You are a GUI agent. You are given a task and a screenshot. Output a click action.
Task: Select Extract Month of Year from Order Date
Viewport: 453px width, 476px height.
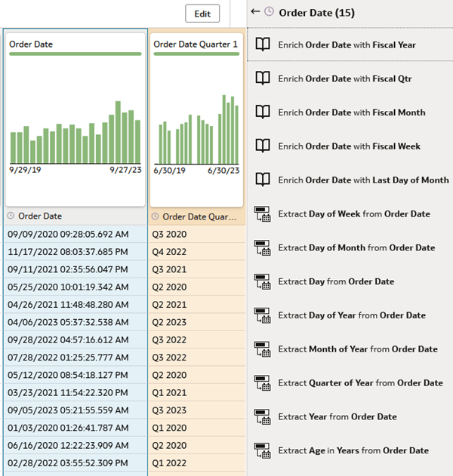tap(358, 349)
